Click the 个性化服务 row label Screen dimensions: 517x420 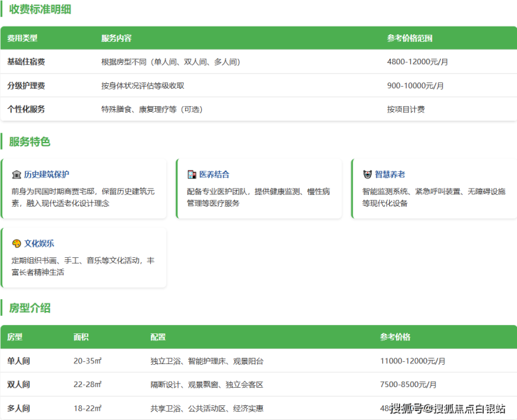tap(27, 109)
